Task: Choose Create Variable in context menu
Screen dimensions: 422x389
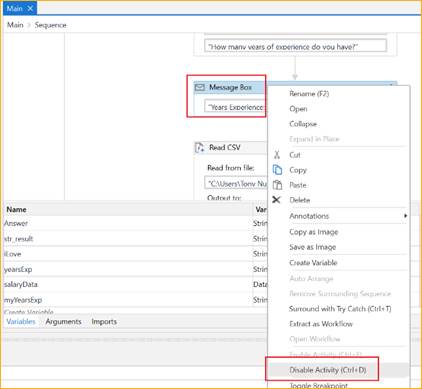Action: pyautogui.click(x=313, y=263)
